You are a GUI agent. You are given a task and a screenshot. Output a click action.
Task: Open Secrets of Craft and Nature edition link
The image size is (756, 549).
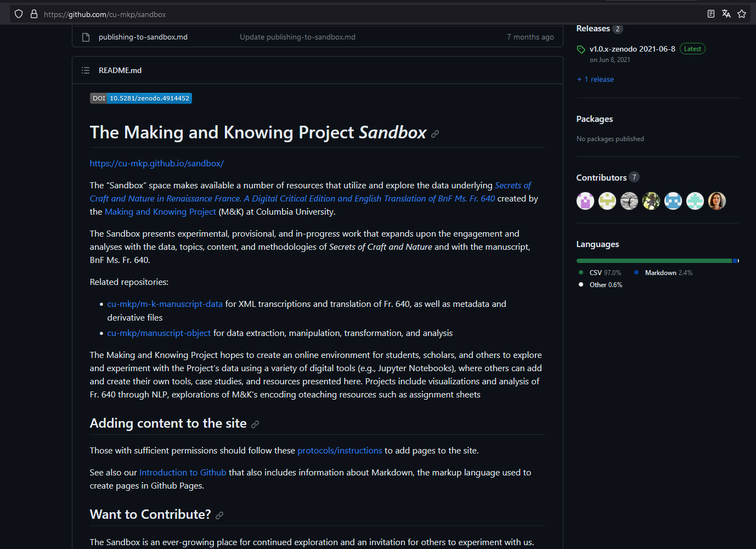point(310,192)
